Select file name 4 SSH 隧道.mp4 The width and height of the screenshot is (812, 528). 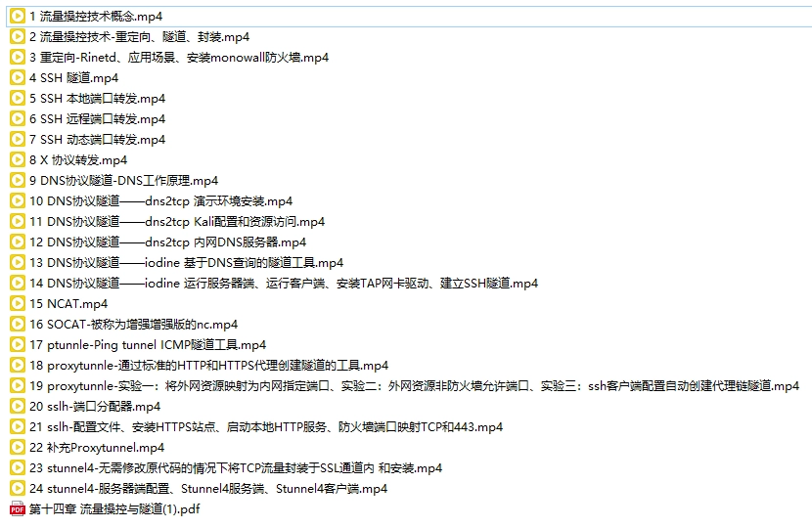(74, 78)
